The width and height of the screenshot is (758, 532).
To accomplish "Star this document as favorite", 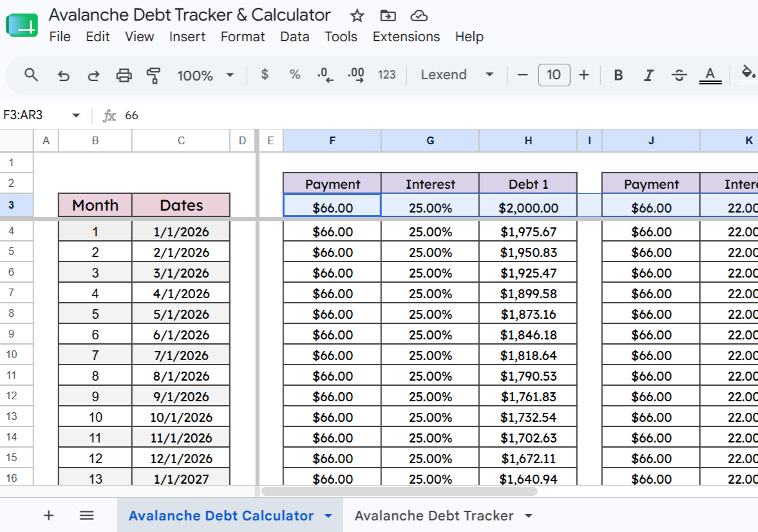I will pos(357,16).
